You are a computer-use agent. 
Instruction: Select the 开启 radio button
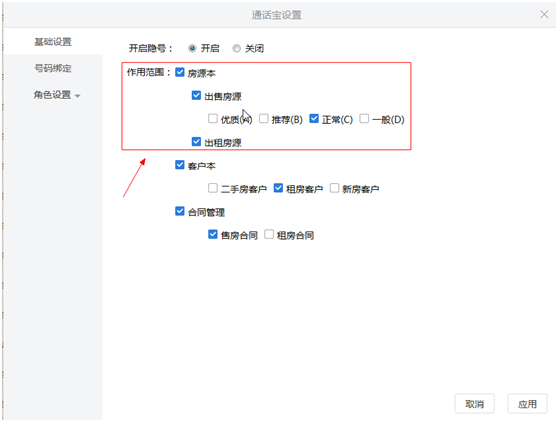point(192,48)
